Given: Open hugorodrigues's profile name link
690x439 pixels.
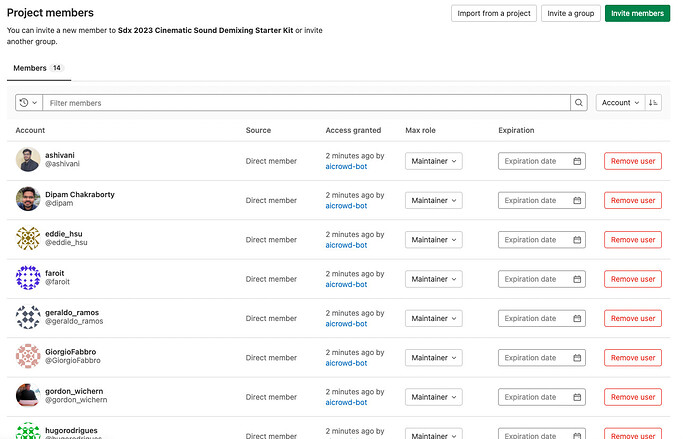Looking at the screenshot, I should point(71,430).
